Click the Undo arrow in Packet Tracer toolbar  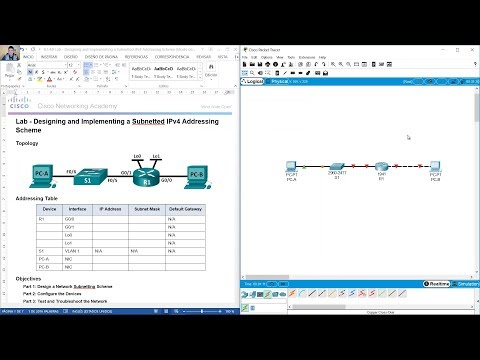click(x=316, y=64)
